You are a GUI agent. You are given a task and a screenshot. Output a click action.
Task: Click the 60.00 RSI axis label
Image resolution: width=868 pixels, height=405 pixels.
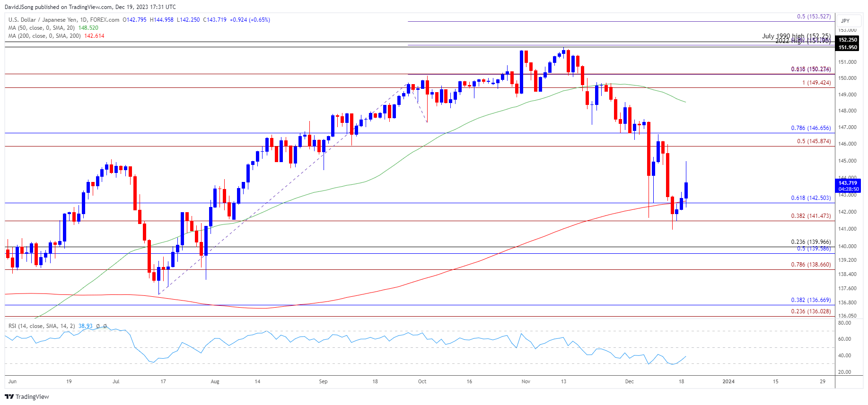[844, 339]
